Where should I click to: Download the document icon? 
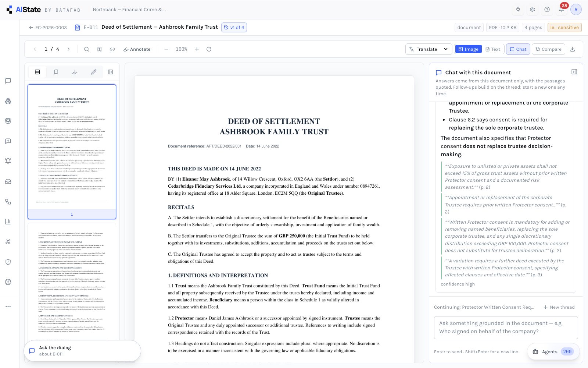(x=572, y=49)
